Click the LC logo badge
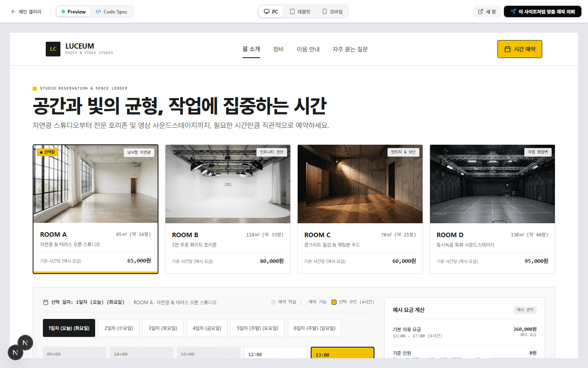This screenshot has height=368, width=588. 53,49
